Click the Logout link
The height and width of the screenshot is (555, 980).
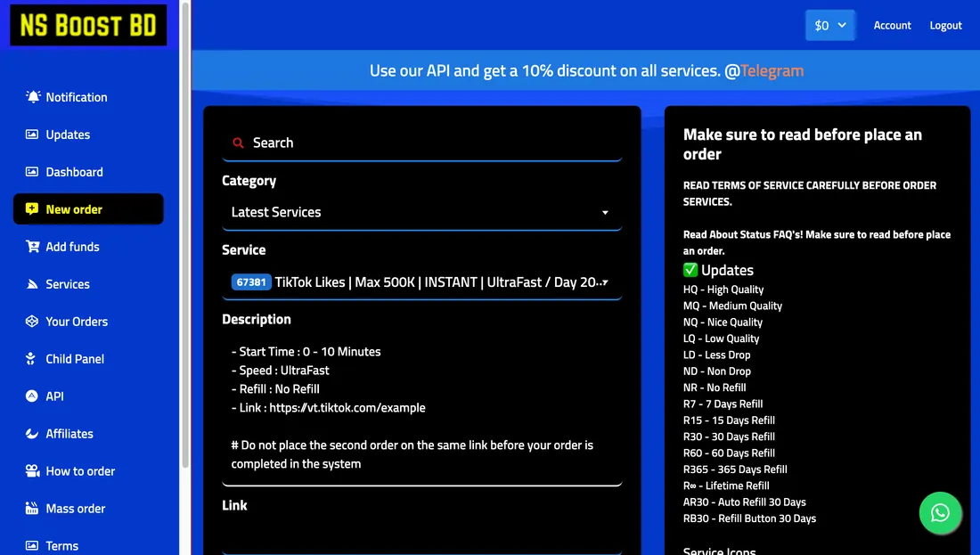point(945,26)
